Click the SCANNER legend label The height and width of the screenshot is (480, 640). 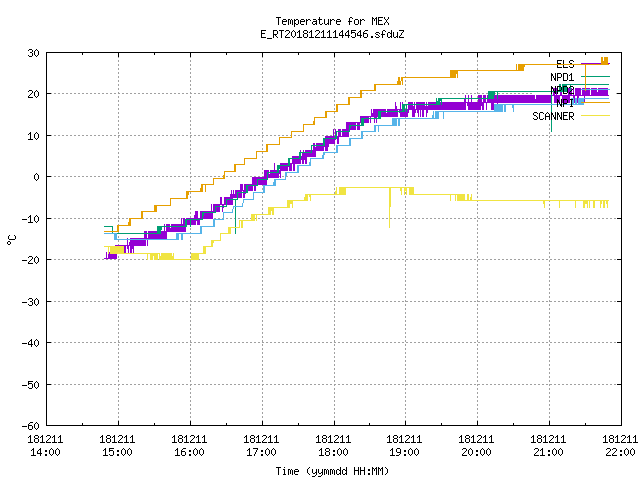[553, 116]
